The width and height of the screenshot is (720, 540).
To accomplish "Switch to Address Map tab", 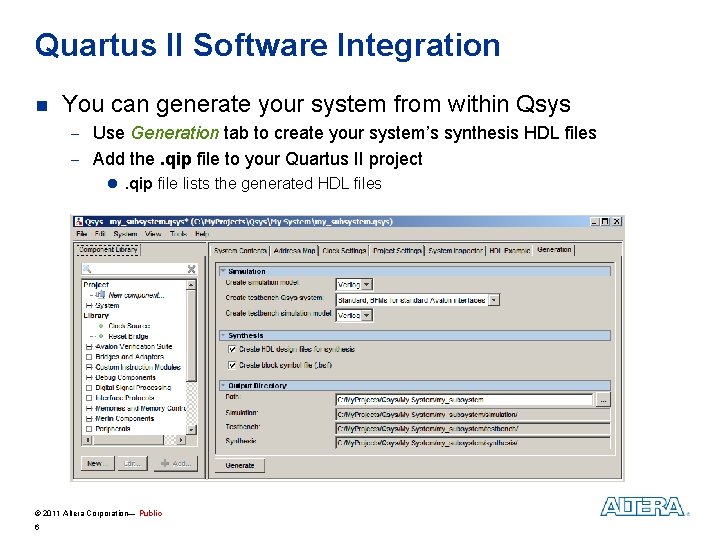I will (294, 251).
